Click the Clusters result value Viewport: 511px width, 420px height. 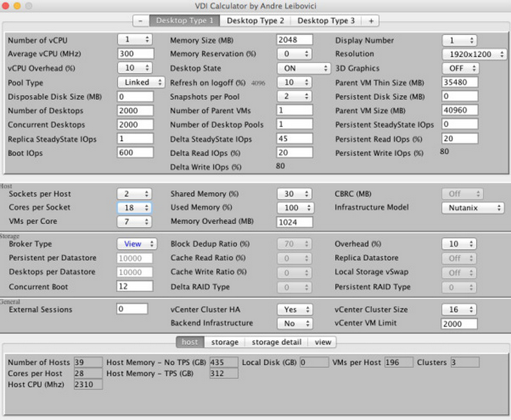[x=465, y=362]
